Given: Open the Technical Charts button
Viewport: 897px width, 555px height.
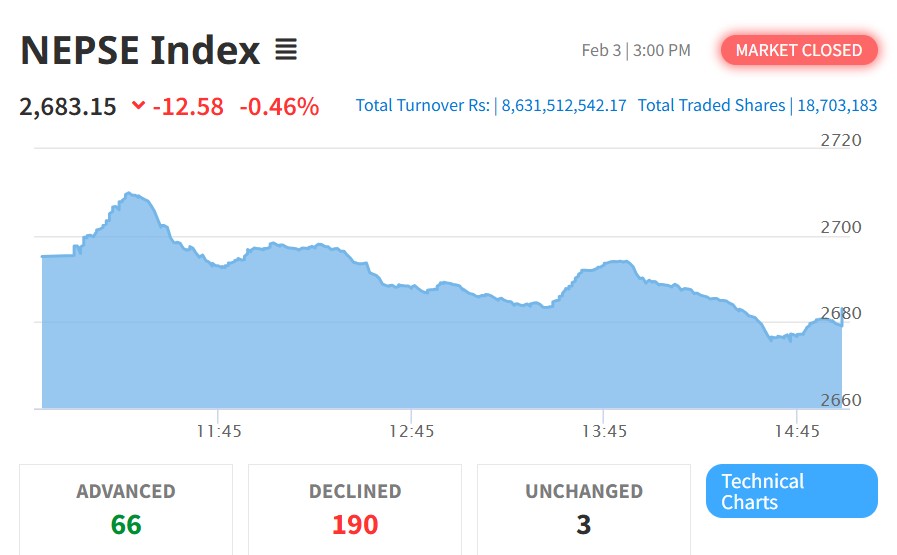Looking at the screenshot, I should click(x=791, y=491).
